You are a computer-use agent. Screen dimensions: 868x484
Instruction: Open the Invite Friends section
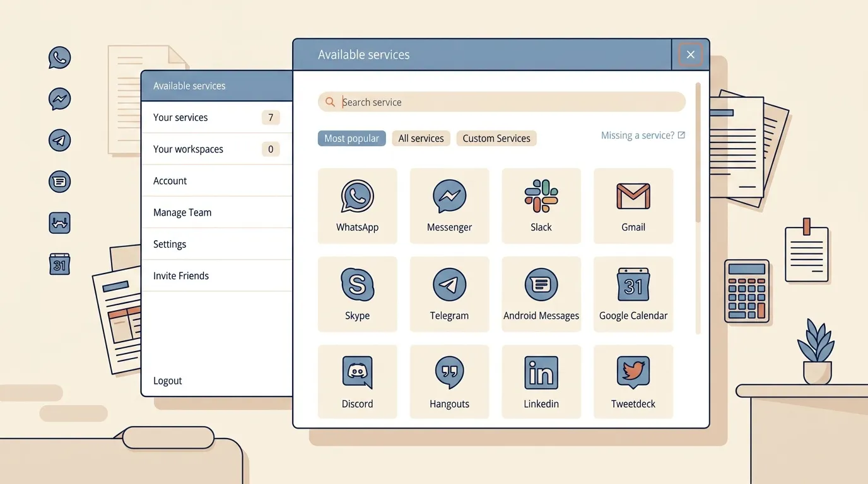coord(217,275)
